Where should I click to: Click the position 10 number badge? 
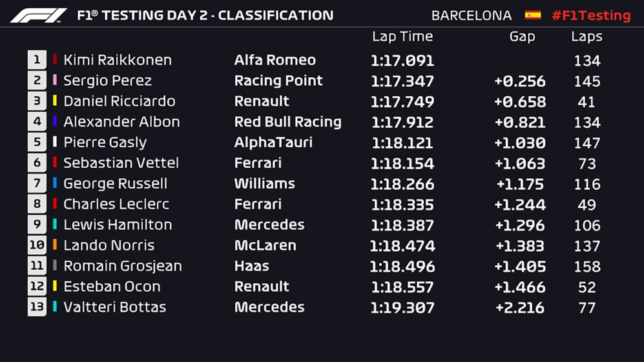tap(36, 245)
